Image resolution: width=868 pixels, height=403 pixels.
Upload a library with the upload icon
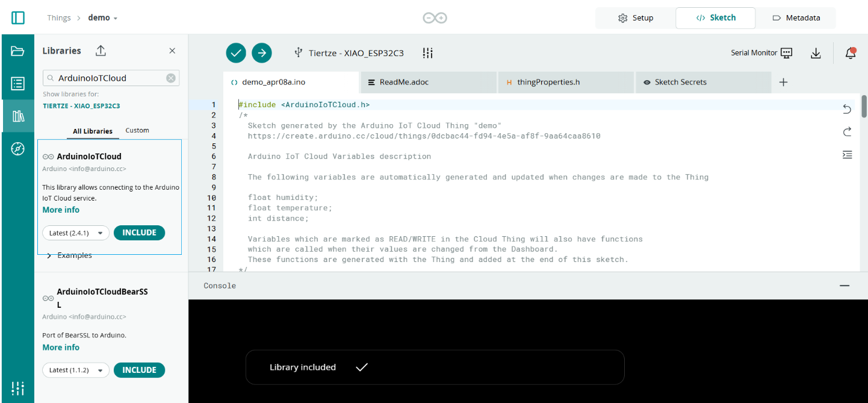coord(101,51)
